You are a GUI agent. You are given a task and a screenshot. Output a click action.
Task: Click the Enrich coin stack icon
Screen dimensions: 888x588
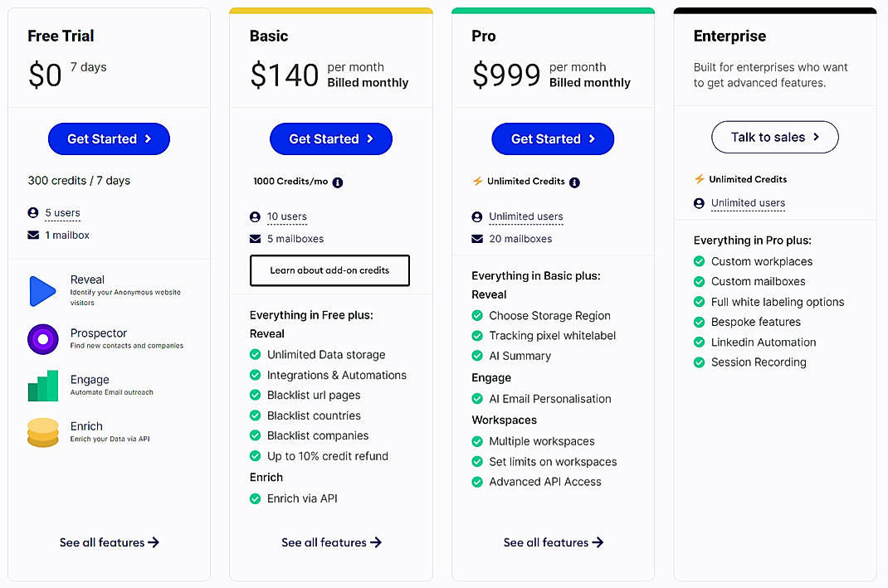pyautogui.click(x=42, y=432)
